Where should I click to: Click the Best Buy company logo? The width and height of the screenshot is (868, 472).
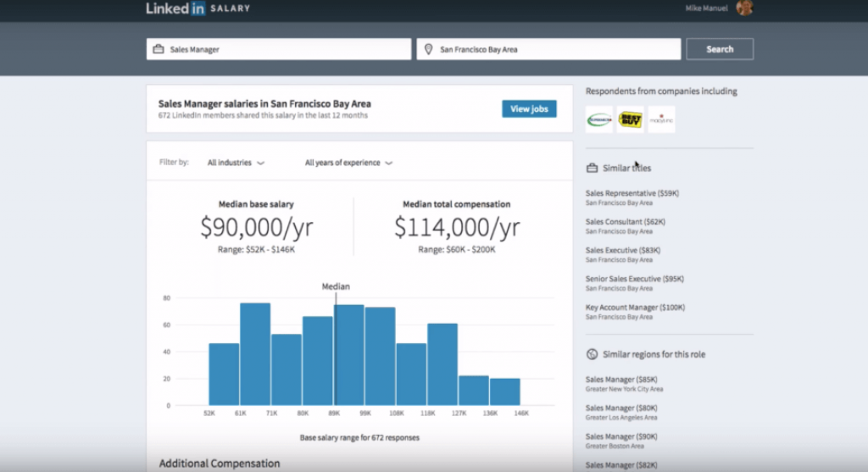[630, 119]
